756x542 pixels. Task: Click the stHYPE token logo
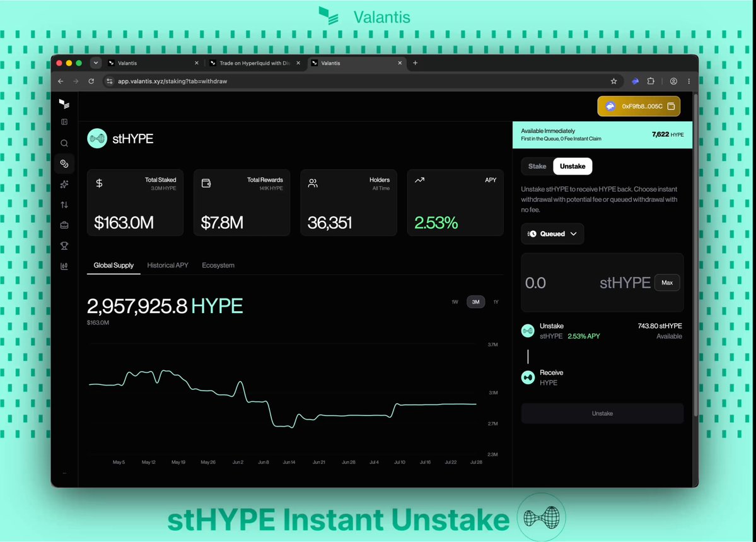tap(97, 139)
